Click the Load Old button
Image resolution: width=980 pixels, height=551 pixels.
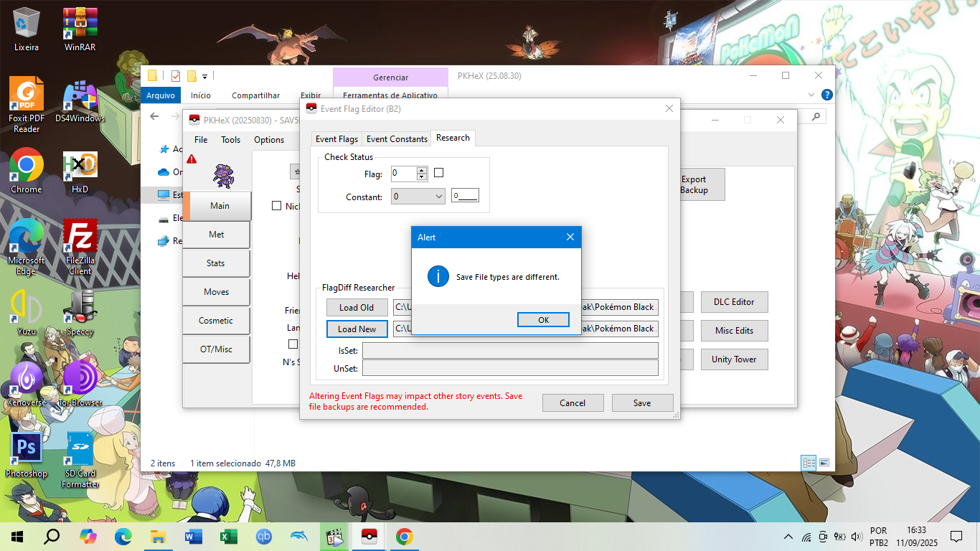pyautogui.click(x=357, y=307)
